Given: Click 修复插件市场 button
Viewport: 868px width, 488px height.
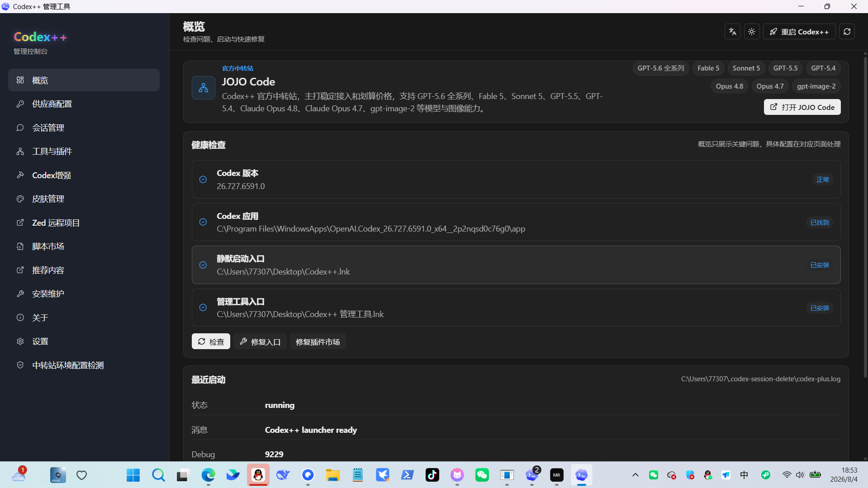Looking at the screenshot, I should [x=318, y=341].
